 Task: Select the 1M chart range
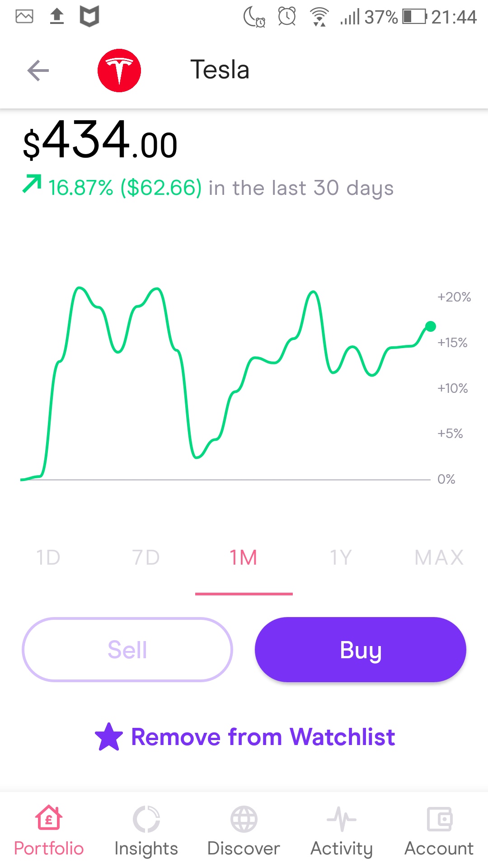(x=244, y=557)
